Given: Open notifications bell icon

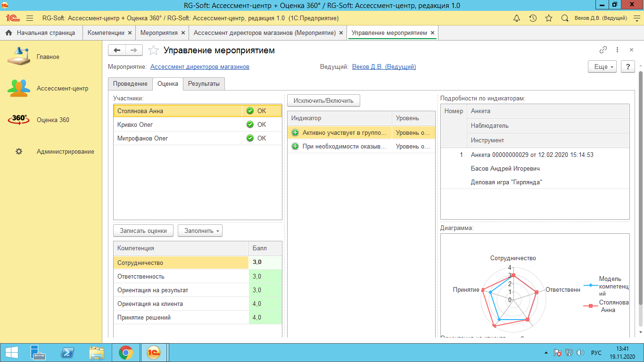Looking at the screenshot, I should pyautogui.click(x=517, y=18).
